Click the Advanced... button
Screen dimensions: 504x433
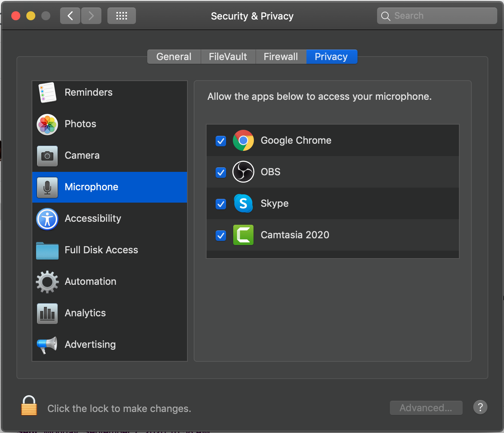point(426,408)
